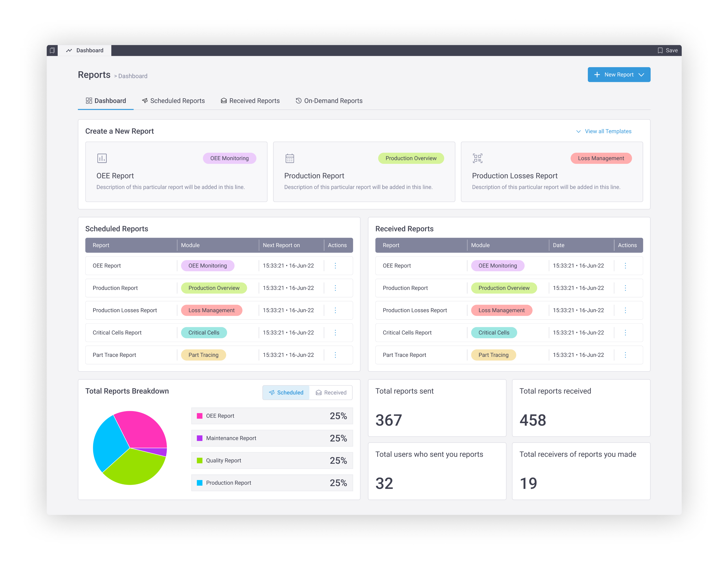The width and height of the screenshot is (728, 563).
Task: Toggle breakdown to Received reports
Action: pos(331,393)
